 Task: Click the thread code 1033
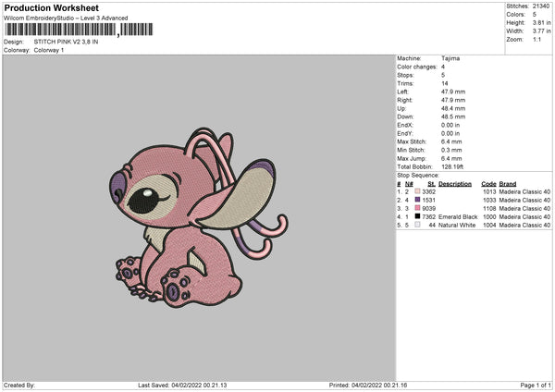tap(489, 201)
